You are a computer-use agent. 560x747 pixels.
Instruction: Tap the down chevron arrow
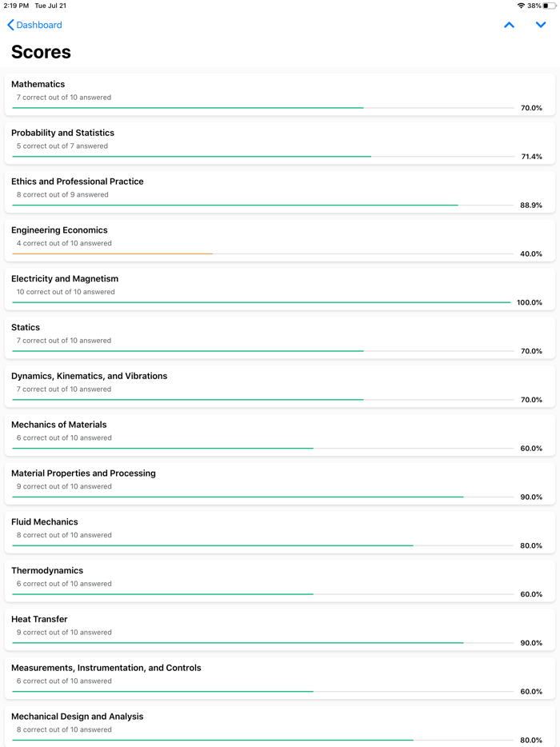[x=541, y=25]
